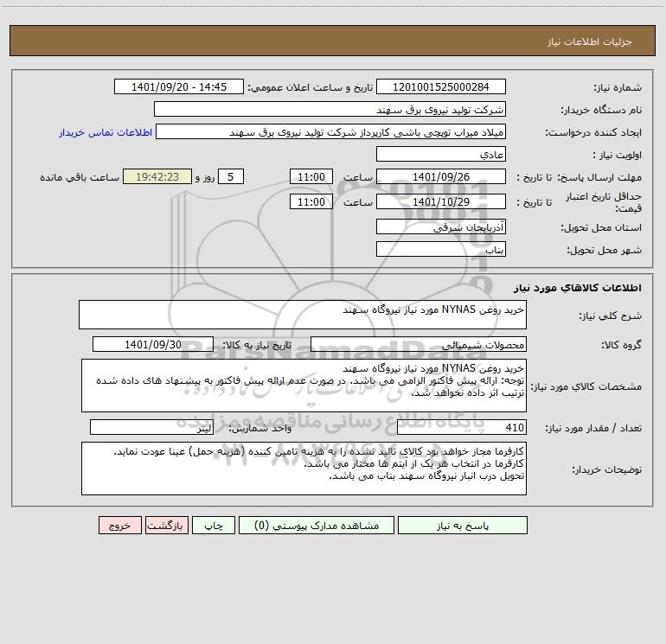
Task: Click the label مهلت ارسال پاسخ
Action: coord(599,177)
